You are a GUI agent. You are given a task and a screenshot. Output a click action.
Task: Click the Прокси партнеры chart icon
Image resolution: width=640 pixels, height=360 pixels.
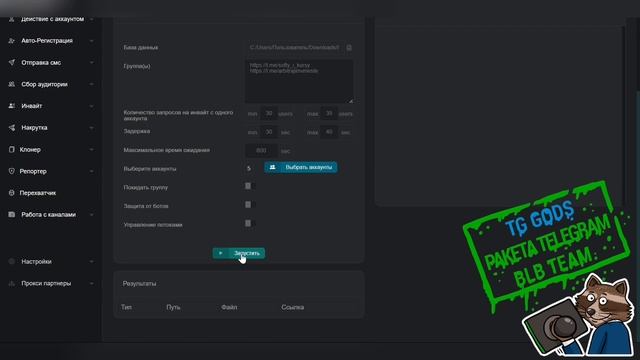11,283
